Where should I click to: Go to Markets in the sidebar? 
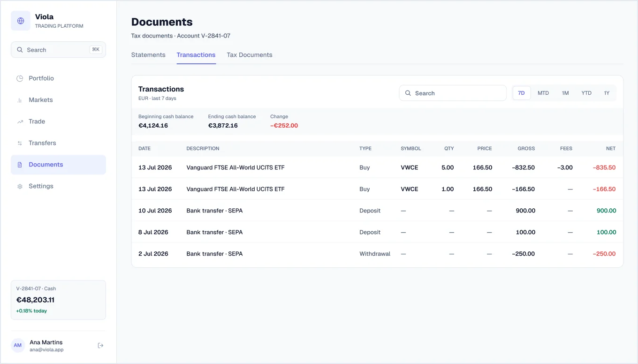click(x=58, y=100)
